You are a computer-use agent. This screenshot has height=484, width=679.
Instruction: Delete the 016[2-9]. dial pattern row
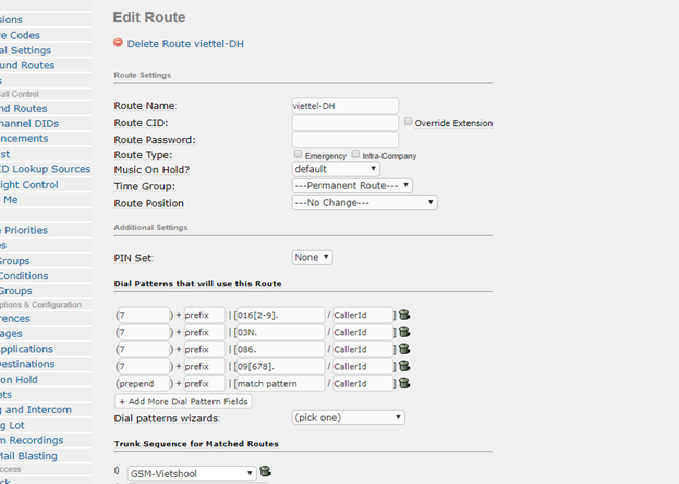(404, 315)
